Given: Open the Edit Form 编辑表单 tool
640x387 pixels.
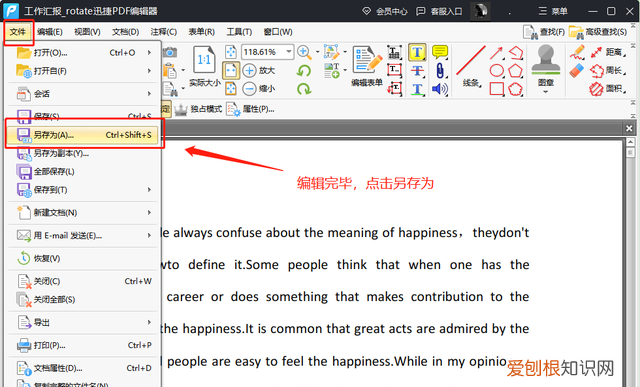Looking at the screenshot, I should coord(367,66).
